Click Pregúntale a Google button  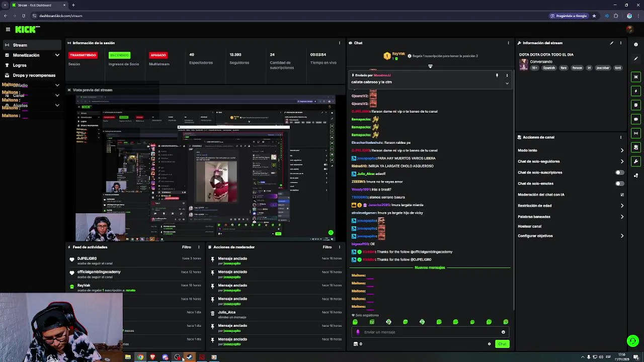tap(569, 16)
